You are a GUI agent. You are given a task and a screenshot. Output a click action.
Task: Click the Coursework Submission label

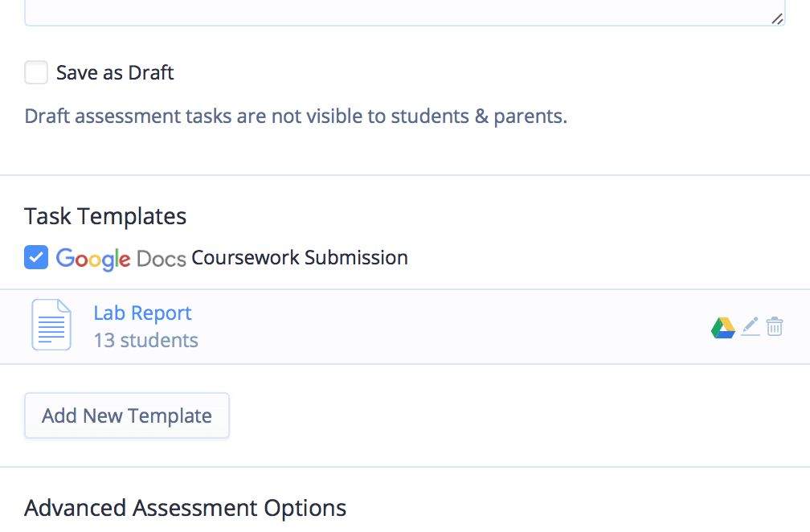[x=300, y=257]
